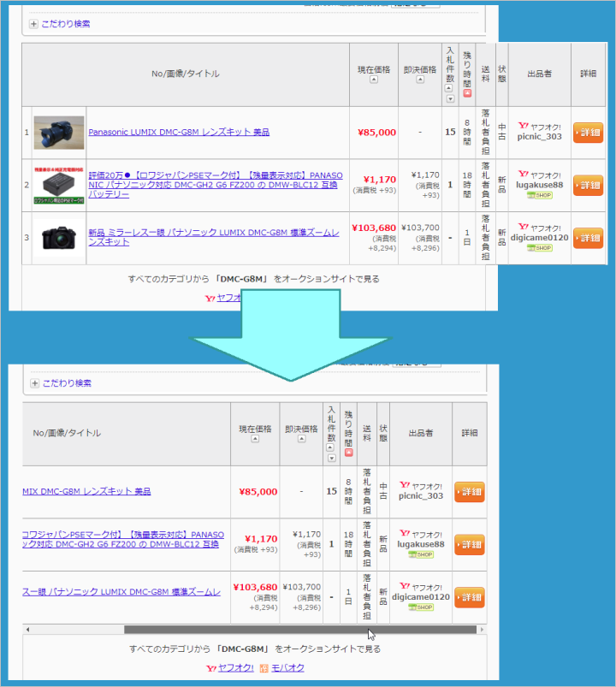
Task: Open the battery thumbnail in row 2
Action: tap(59, 185)
